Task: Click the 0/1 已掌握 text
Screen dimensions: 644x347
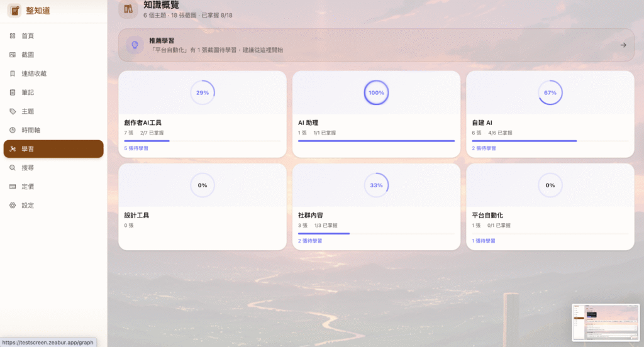Action: [x=499, y=226]
